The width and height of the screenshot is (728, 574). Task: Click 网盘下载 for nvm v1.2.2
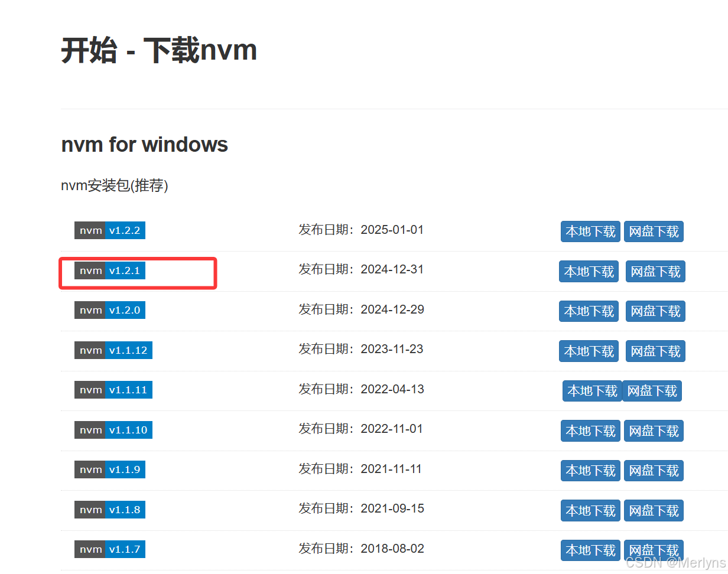tap(654, 231)
